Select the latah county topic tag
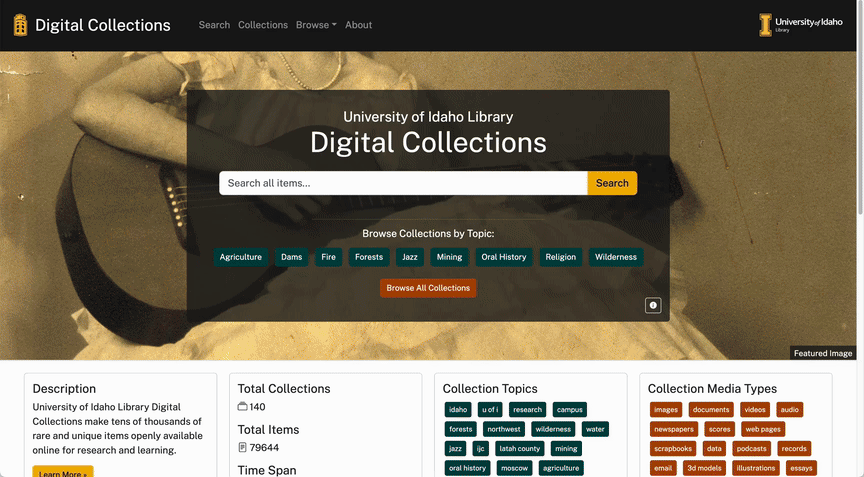 tap(520, 449)
